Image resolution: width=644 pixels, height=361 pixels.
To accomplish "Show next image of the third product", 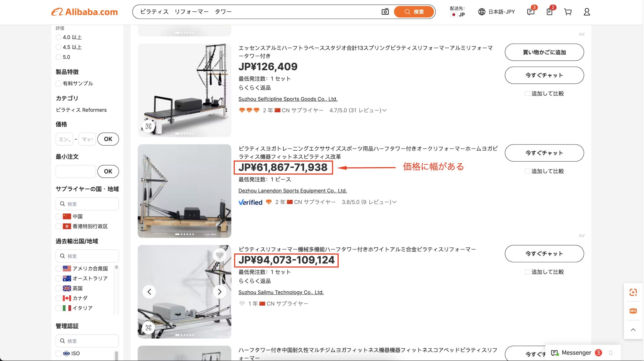I will click(x=219, y=292).
